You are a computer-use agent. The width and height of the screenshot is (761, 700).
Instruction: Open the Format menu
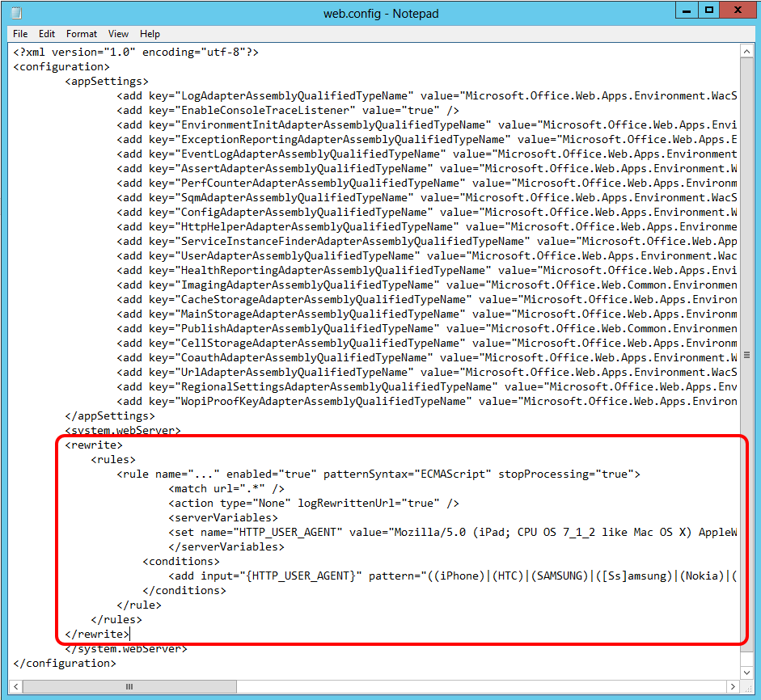coord(82,34)
